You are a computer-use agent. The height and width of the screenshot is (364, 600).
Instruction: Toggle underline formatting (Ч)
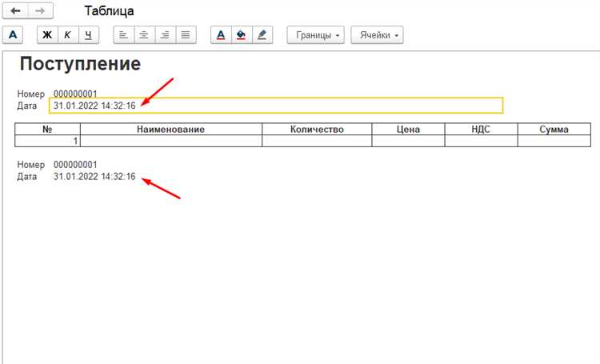(88, 35)
